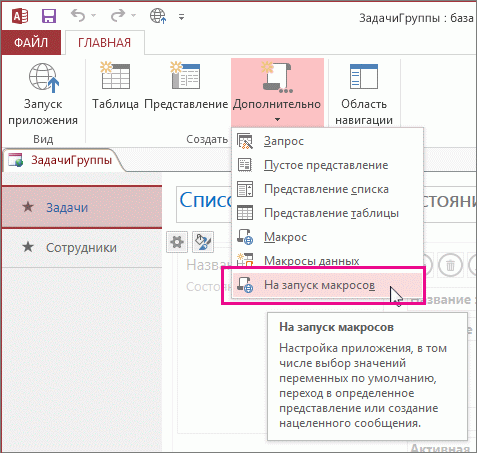Screen dimensions: 477x453
Task: Create a new Таблица from the ribbon
Action: click(x=115, y=86)
